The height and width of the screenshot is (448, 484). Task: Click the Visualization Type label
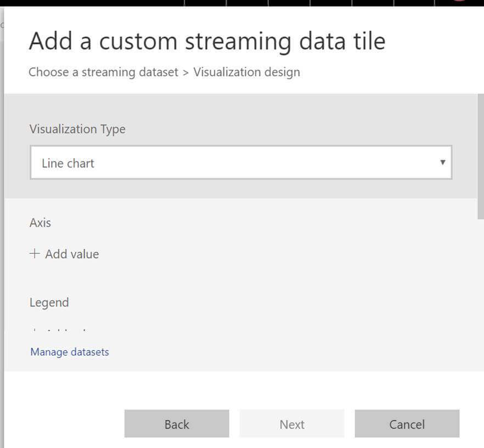[x=77, y=129]
